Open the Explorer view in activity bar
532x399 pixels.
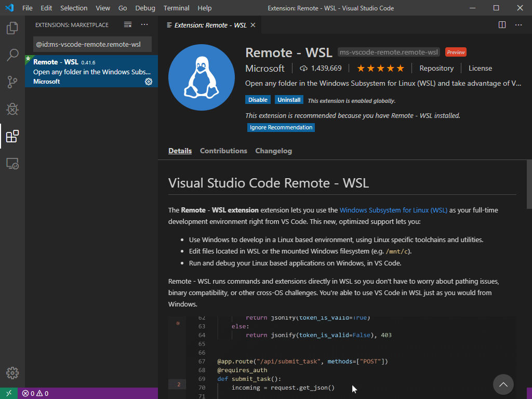tap(12, 28)
